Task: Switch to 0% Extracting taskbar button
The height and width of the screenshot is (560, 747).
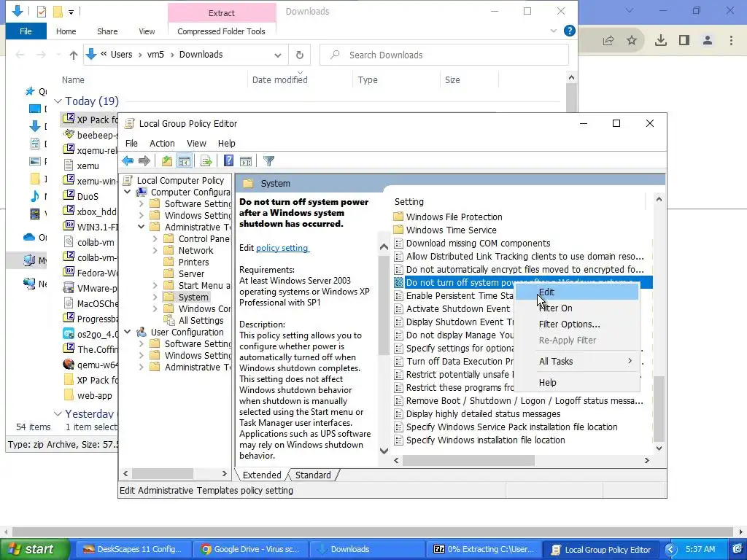Action: (x=484, y=549)
